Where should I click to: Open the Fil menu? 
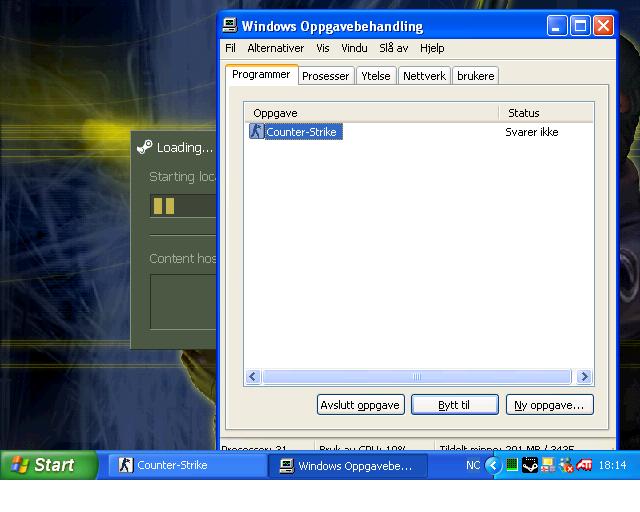pyautogui.click(x=230, y=48)
